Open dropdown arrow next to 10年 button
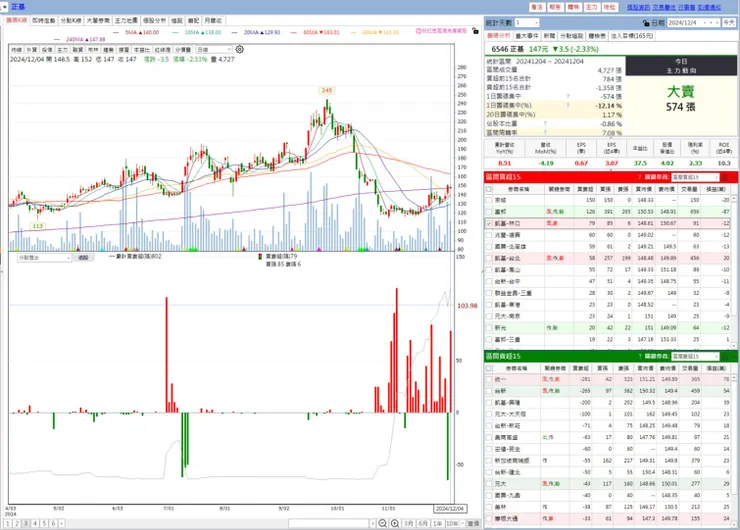740x530 pixels. coord(462,523)
